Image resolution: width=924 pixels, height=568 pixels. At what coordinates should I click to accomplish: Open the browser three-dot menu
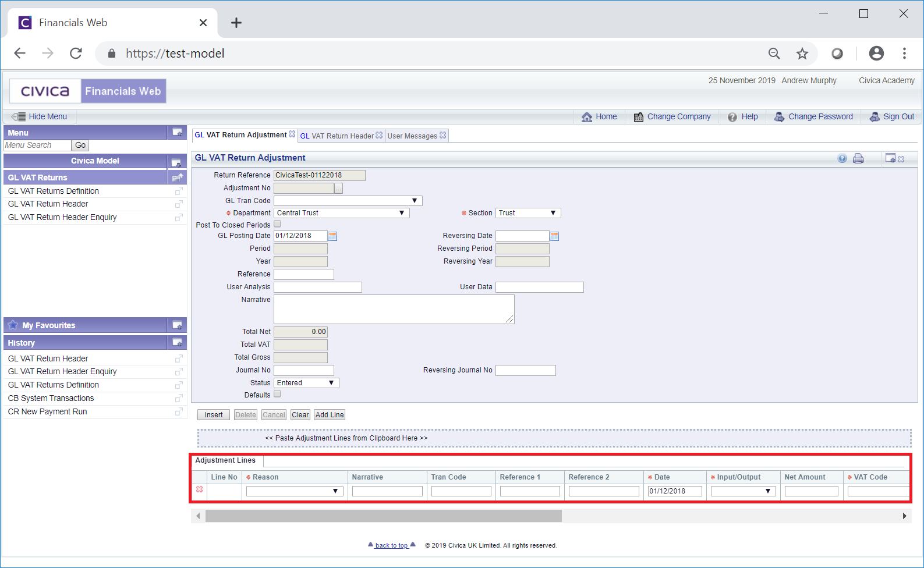904,54
